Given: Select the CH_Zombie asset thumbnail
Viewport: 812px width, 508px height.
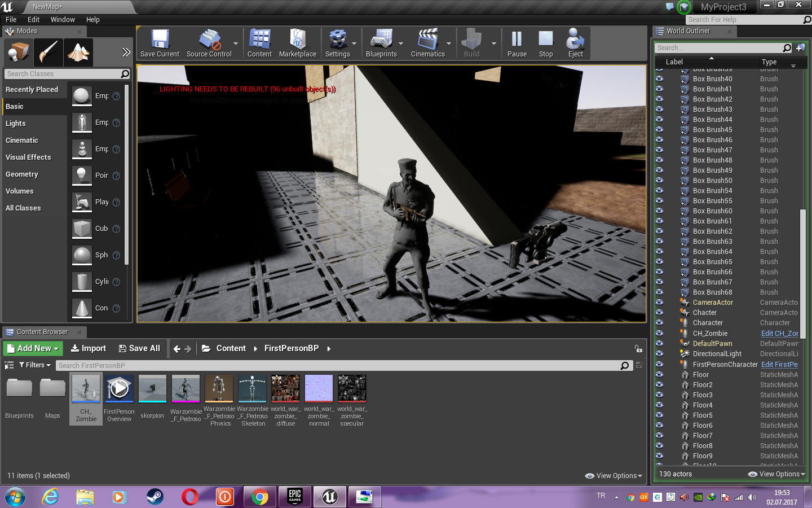Looking at the screenshot, I should (x=86, y=389).
